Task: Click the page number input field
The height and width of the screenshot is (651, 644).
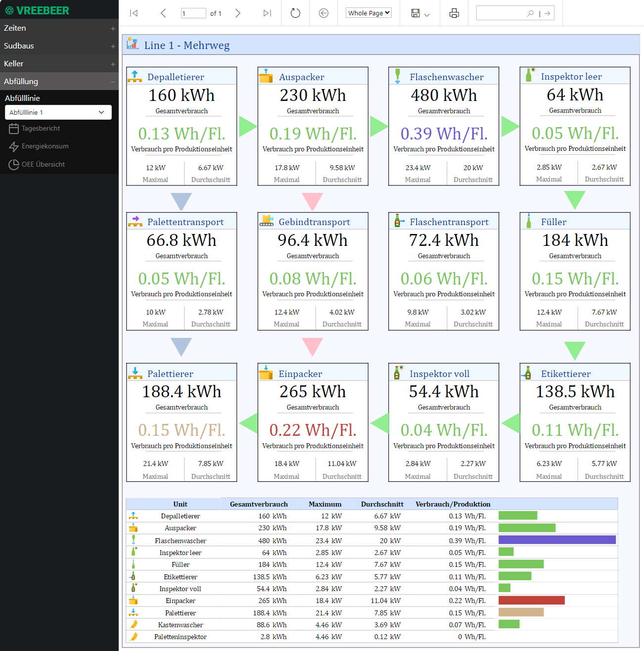Action: click(193, 13)
